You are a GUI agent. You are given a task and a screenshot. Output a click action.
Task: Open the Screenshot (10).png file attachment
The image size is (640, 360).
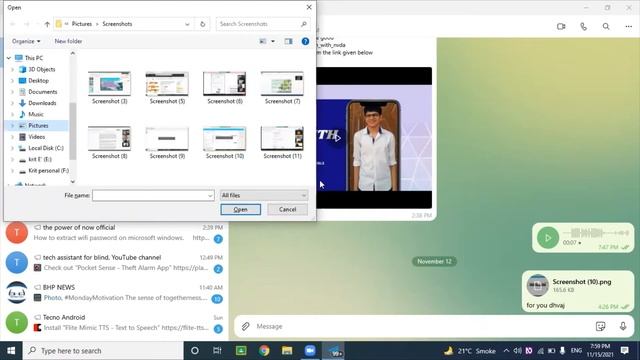pos(537,285)
